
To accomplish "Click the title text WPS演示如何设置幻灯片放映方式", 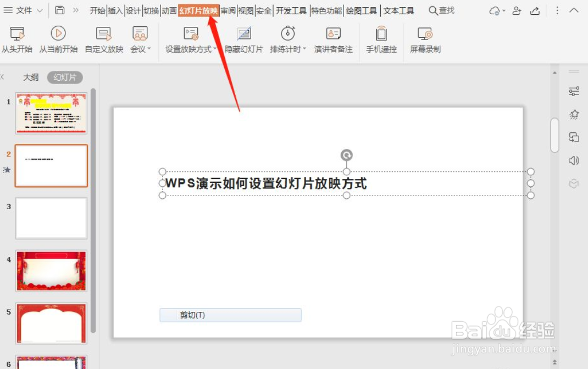I will (267, 183).
